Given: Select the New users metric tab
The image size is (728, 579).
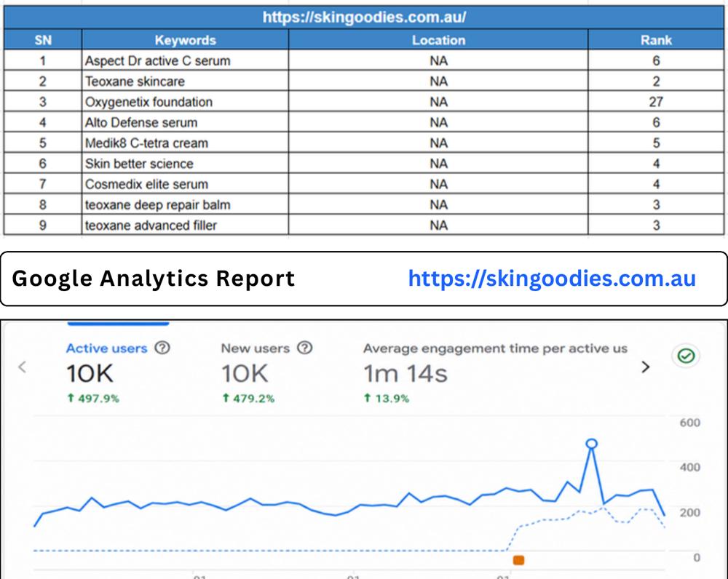Looking at the screenshot, I should 267,372.
